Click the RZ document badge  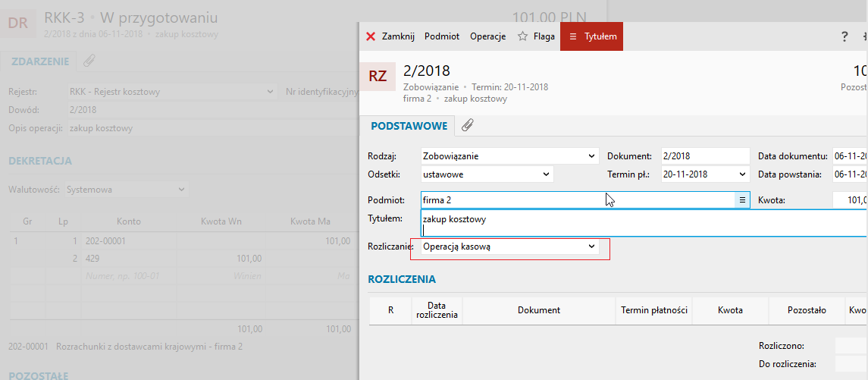tap(378, 76)
